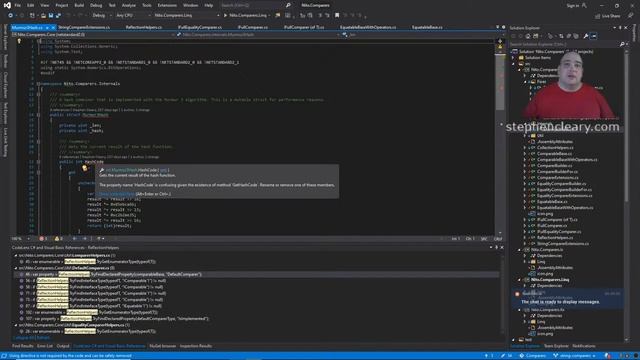Collapse the DefaultComparer.cs reference group
Image resolution: width=640 pixels, height=360 pixels.
(16, 268)
